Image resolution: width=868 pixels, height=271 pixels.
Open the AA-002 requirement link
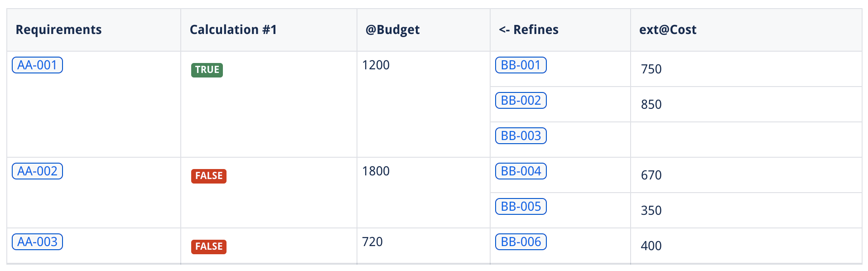pyautogui.click(x=37, y=171)
